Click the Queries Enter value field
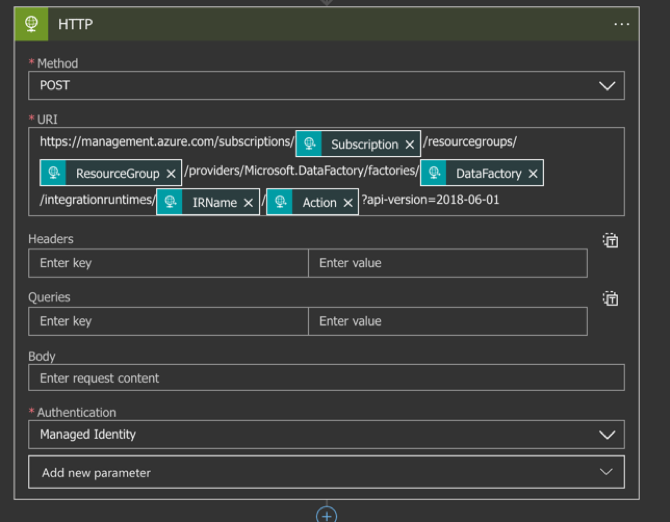Image resolution: width=670 pixels, height=522 pixels. pos(448,321)
